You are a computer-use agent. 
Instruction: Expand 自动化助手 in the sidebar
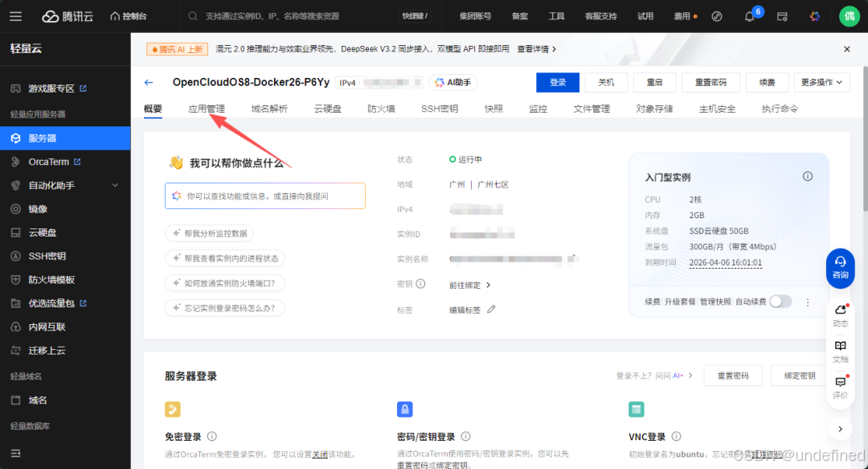click(x=65, y=185)
